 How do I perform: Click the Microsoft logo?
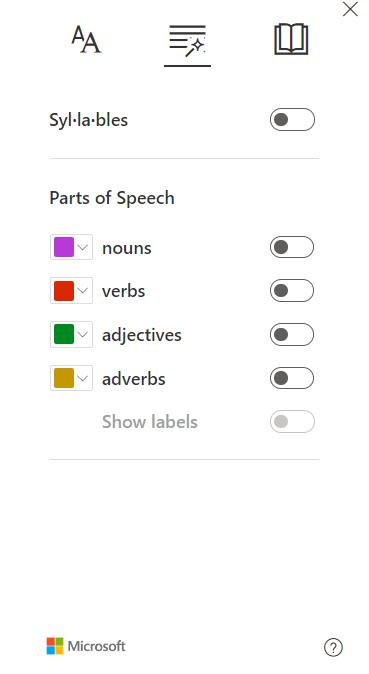click(x=55, y=646)
